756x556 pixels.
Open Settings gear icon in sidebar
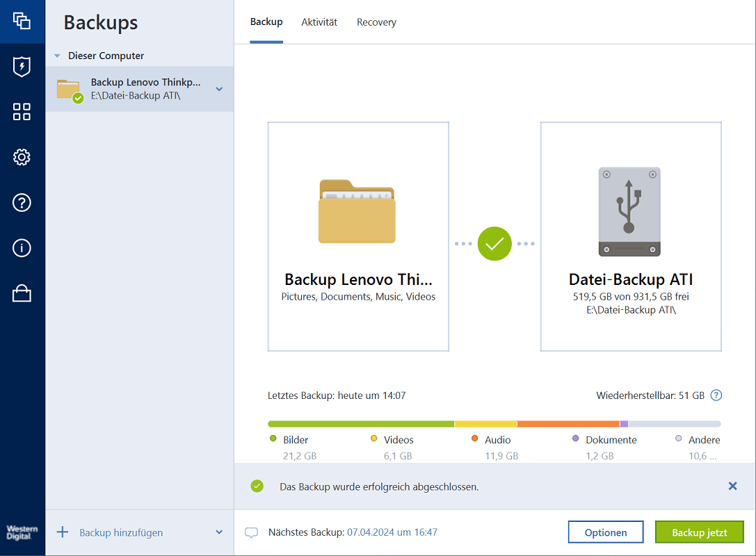tap(22, 157)
